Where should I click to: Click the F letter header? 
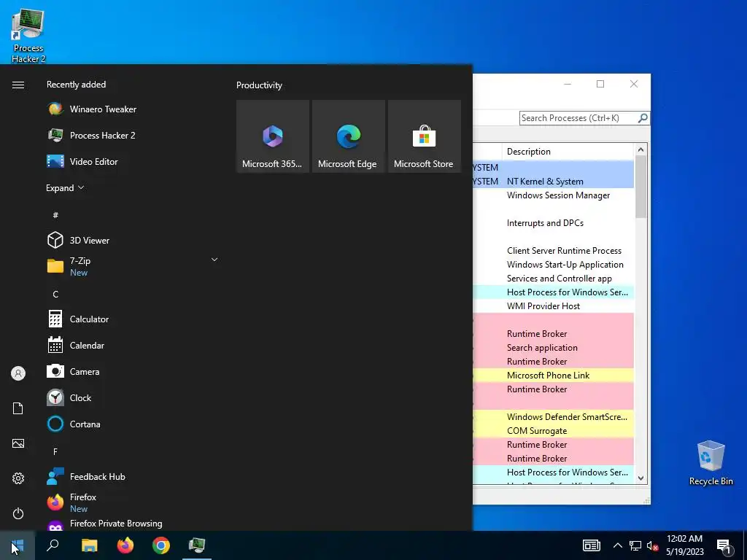pyautogui.click(x=55, y=451)
